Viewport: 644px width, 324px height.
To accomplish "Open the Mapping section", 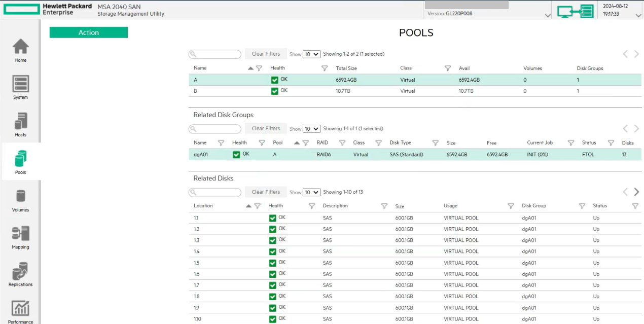I will [x=20, y=238].
